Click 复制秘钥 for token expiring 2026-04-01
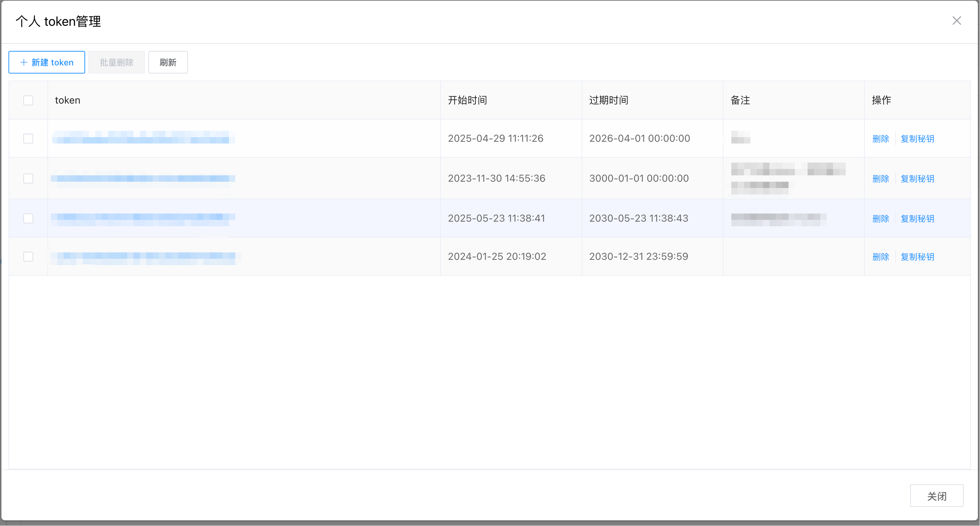 917,139
